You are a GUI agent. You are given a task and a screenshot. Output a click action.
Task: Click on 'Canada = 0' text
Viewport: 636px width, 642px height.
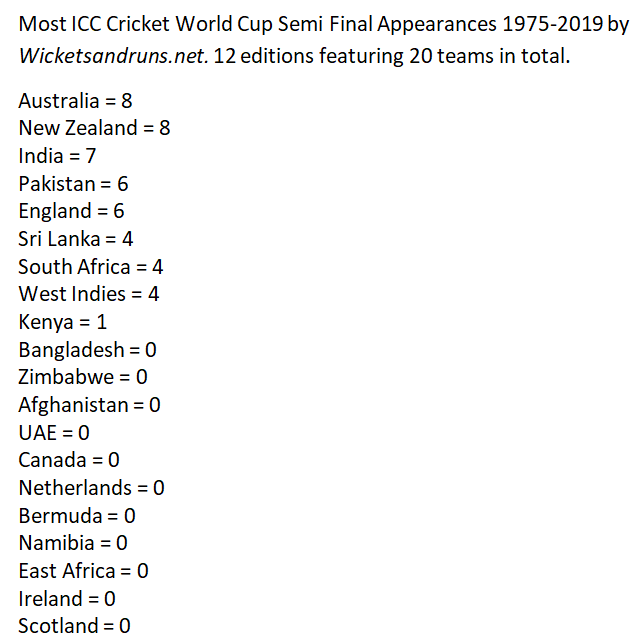69,460
